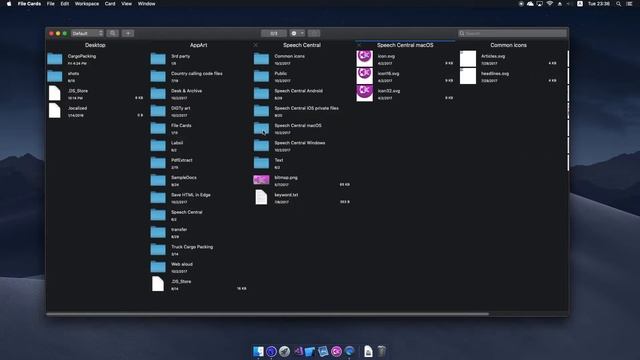
Task: Close the Speech Central card with X
Action: [x=256, y=45]
